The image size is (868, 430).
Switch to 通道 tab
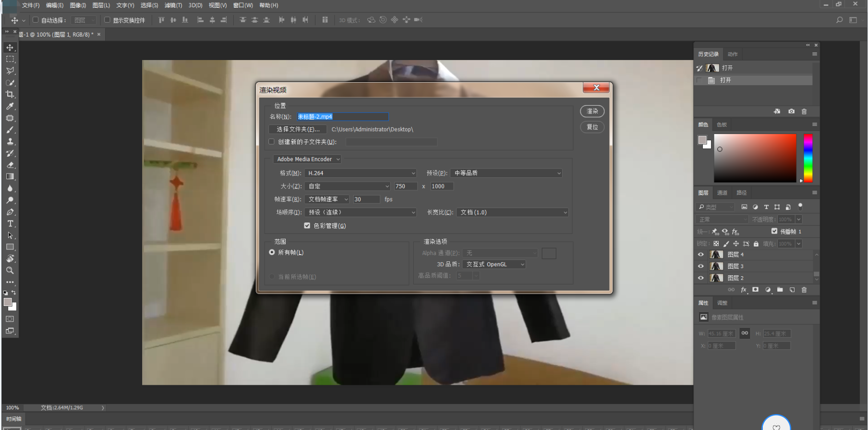click(722, 193)
